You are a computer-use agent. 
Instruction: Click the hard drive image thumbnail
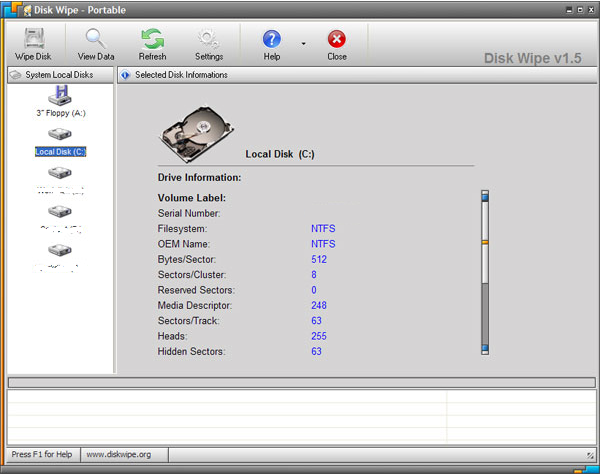coord(196,134)
